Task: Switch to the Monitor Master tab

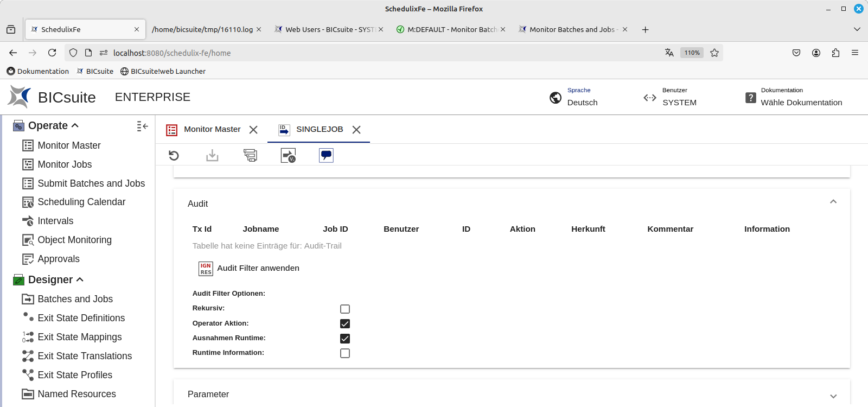Action: click(212, 129)
